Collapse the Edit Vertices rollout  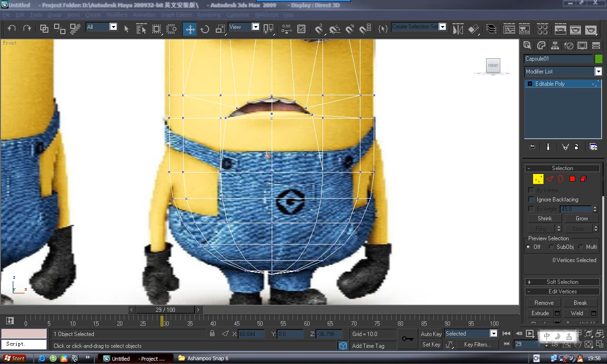click(562, 291)
